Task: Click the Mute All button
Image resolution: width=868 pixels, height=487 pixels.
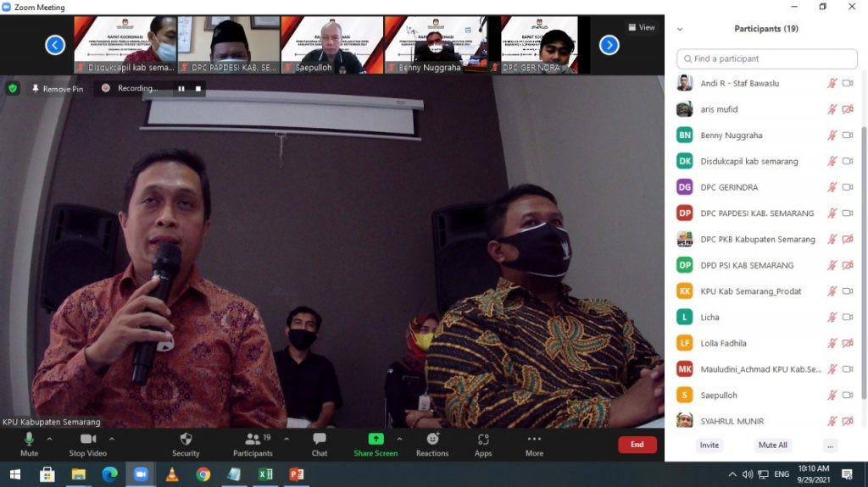Action: coord(772,445)
